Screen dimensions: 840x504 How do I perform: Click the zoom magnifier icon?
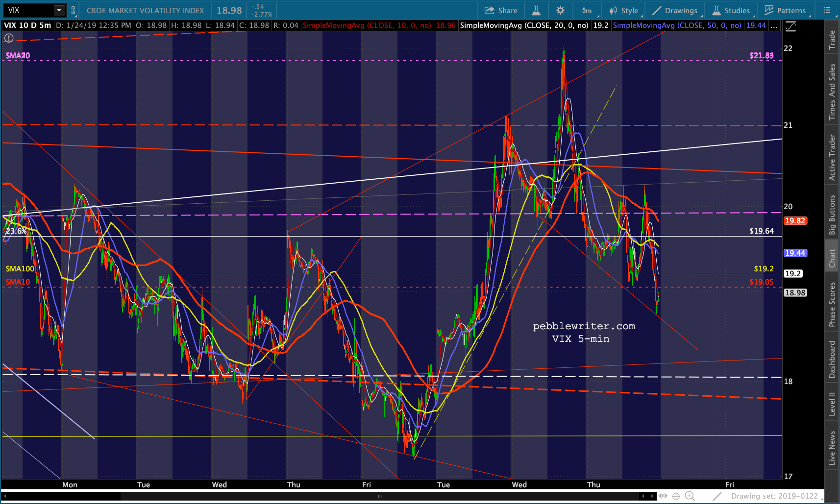[690, 496]
